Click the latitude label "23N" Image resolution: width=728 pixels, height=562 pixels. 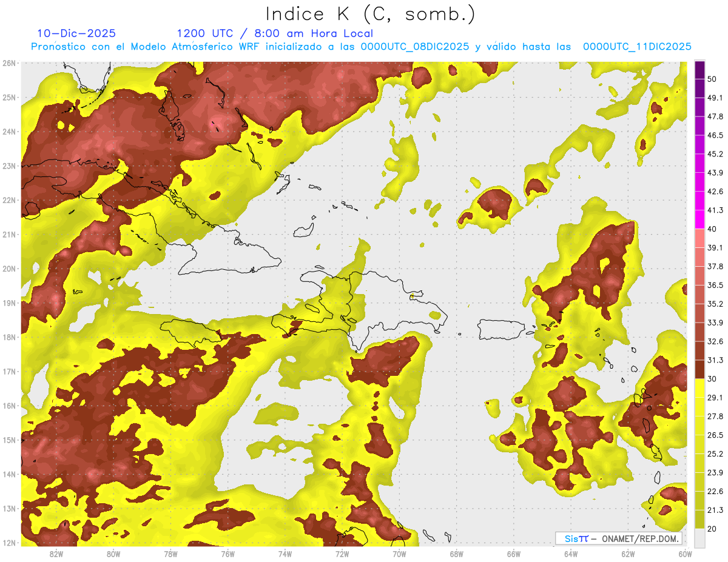tap(9, 166)
